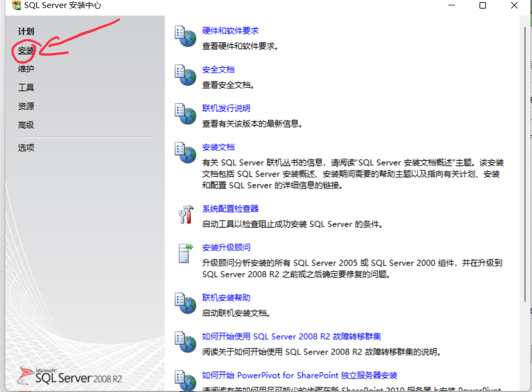
Task: Open the 联机安装帮助 link
Action: click(226, 298)
